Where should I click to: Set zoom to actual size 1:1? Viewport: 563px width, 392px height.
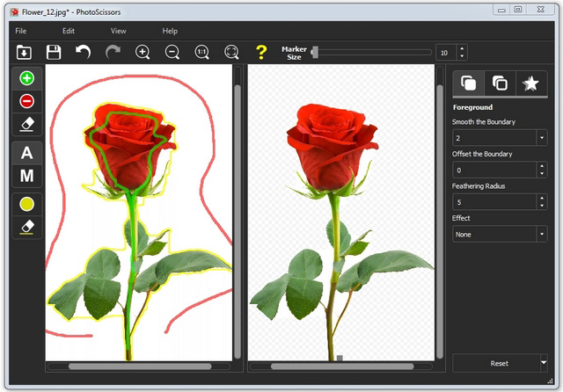click(x=202, y=53)
